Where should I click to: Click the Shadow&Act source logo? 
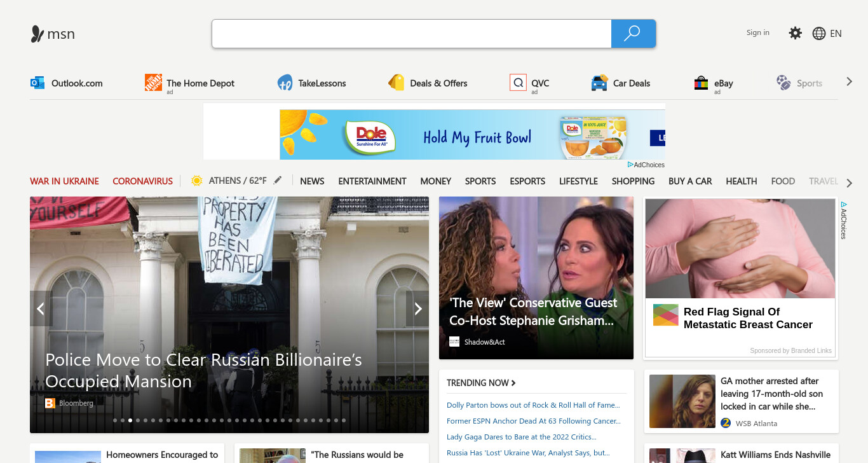pyautogui.click(x=454, y=342)
